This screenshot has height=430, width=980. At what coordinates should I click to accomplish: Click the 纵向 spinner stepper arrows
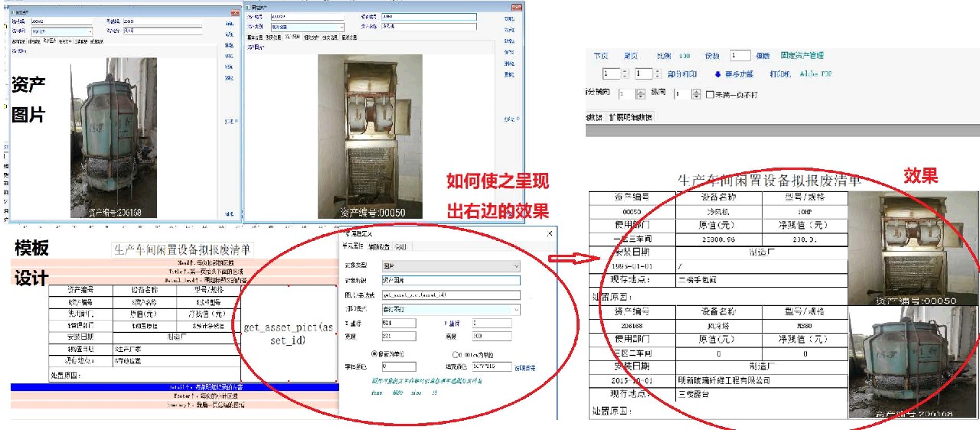[696, 94]
